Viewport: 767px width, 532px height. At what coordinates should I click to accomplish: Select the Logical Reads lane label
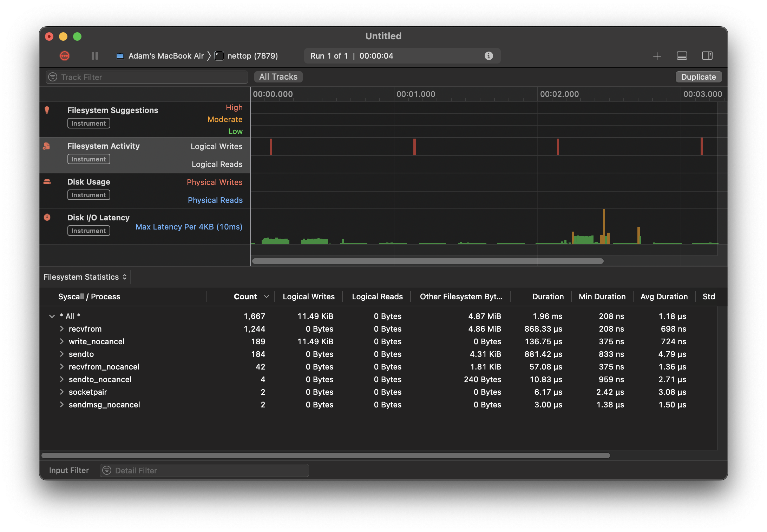pos(217,164)
